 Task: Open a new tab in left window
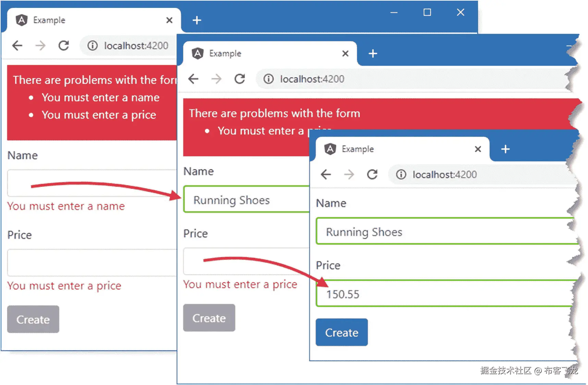pos(197,20)
